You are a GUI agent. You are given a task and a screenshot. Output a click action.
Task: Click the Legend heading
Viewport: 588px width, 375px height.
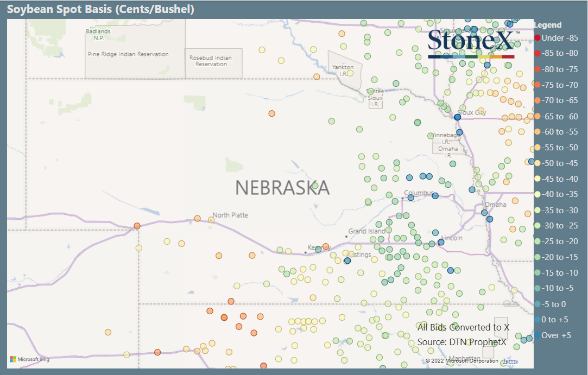(547, 25)
